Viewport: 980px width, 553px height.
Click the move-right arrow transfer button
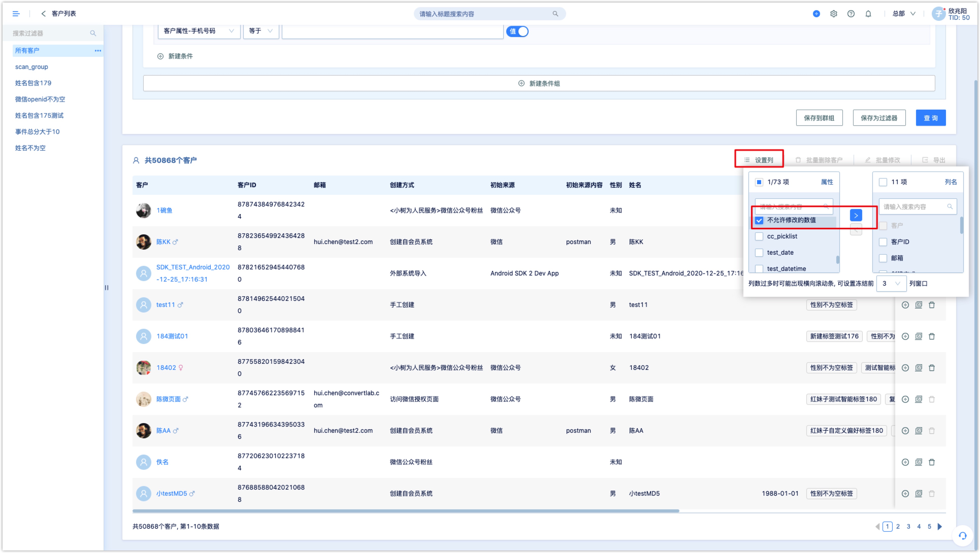coord(856,216)
